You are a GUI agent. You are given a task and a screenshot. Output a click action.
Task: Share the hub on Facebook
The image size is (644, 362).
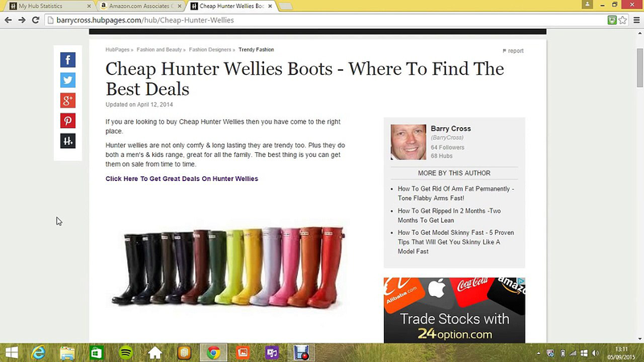68,60
